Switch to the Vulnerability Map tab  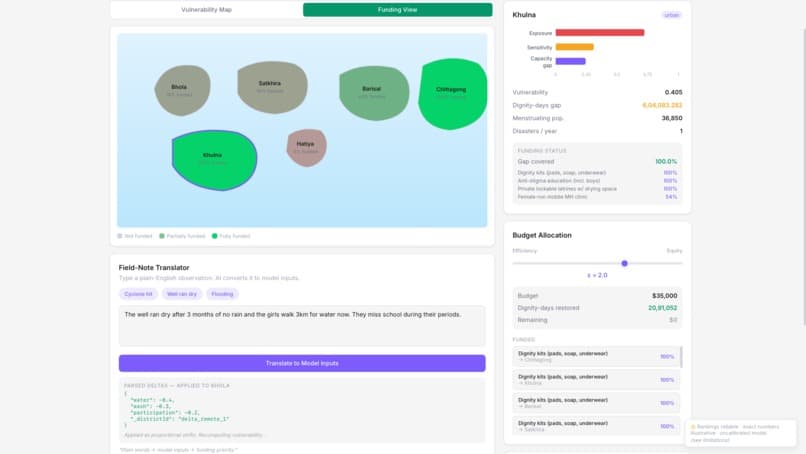[206, 10]
